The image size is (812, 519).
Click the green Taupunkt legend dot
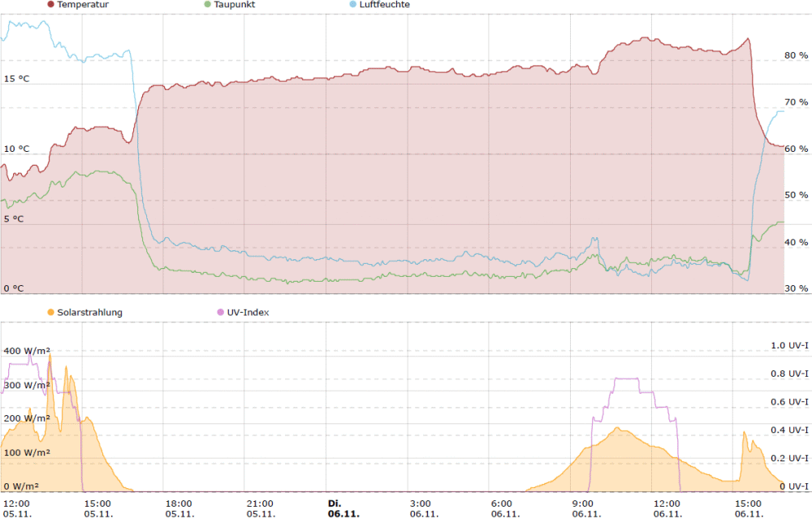208,5
